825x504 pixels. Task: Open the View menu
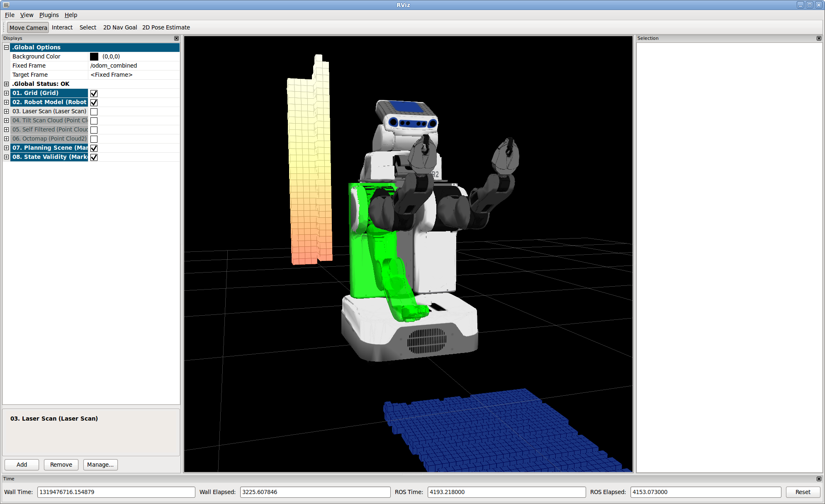click(27, 15)
